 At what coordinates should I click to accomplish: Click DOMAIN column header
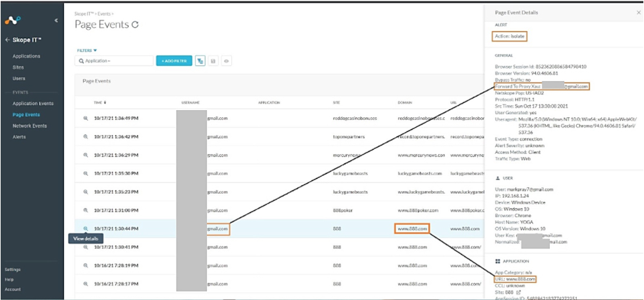[405, 102]
